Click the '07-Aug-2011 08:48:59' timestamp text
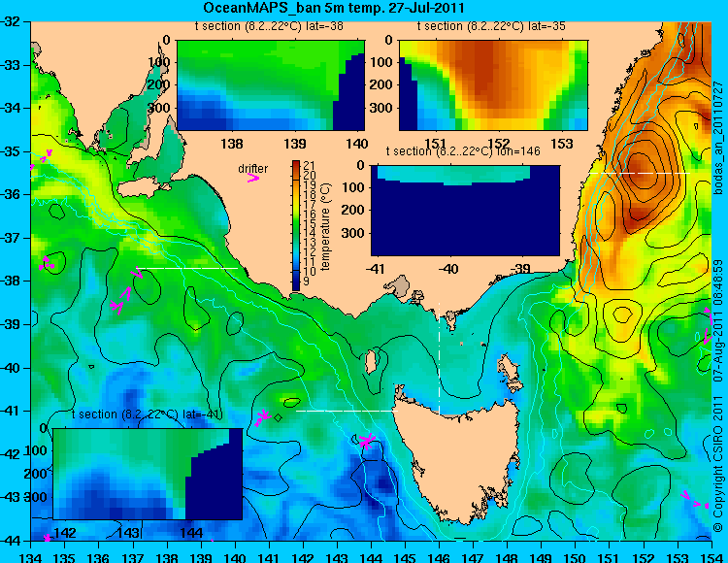The image size is (728, 563). 719,320
